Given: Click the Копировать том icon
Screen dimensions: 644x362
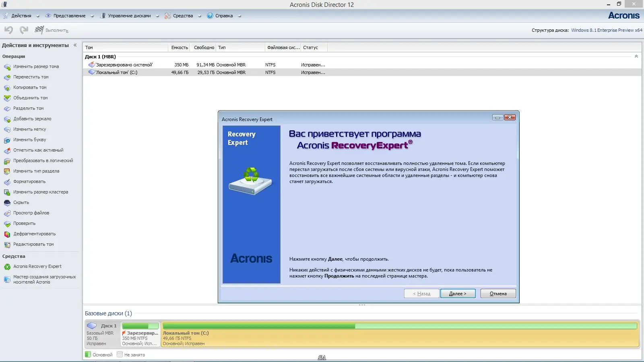Looking at the screenshot, I should point(7,88).
